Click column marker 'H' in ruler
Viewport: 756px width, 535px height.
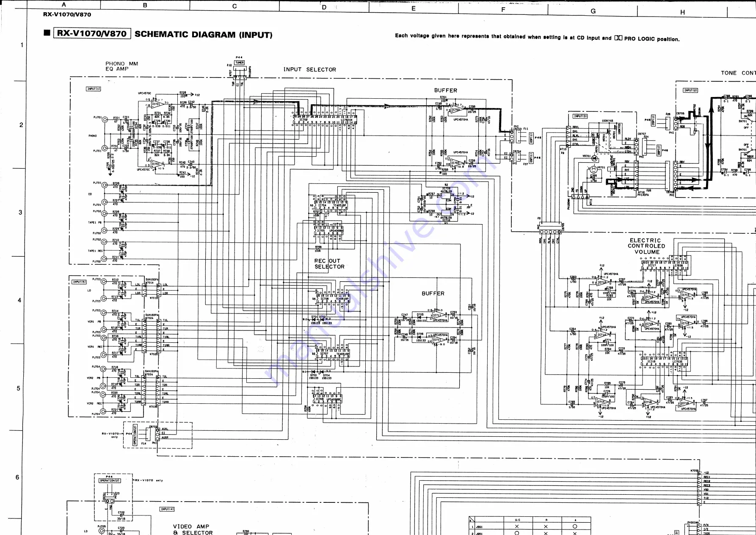tap(682, 13)
